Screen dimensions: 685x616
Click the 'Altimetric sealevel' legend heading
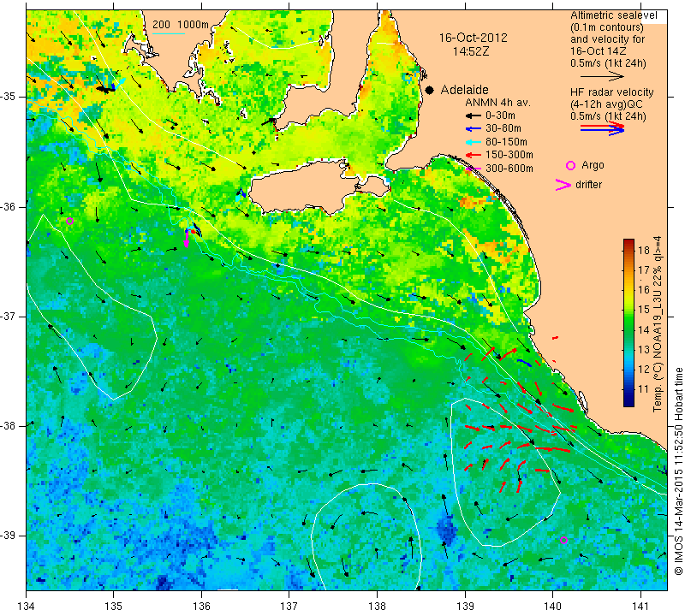[613, 15]
